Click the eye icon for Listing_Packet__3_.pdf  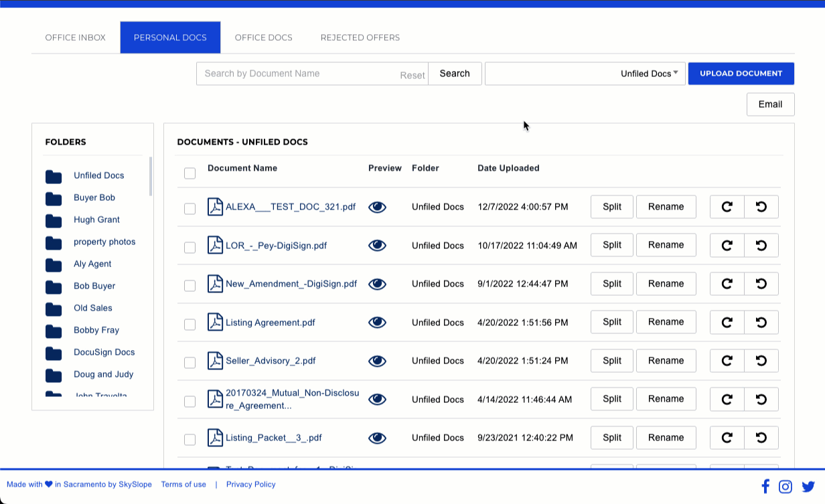(x=378, y=438)
